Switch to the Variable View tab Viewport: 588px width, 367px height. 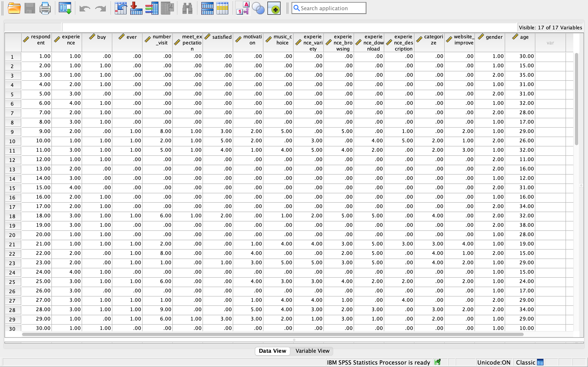tap(312, 351)
